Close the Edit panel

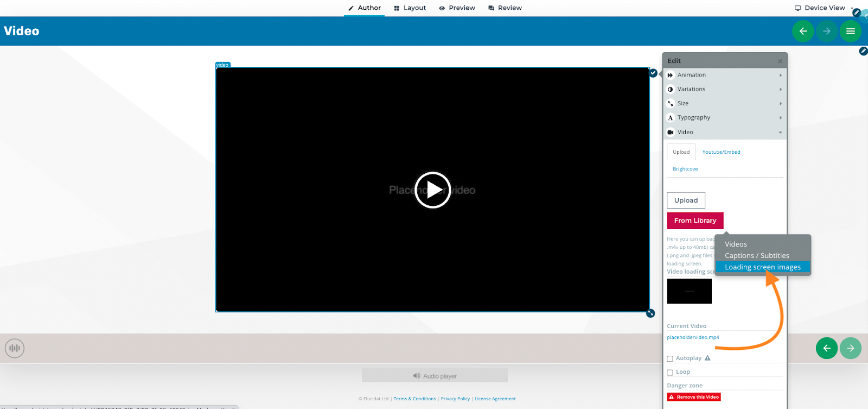click(x=780, y=61)
